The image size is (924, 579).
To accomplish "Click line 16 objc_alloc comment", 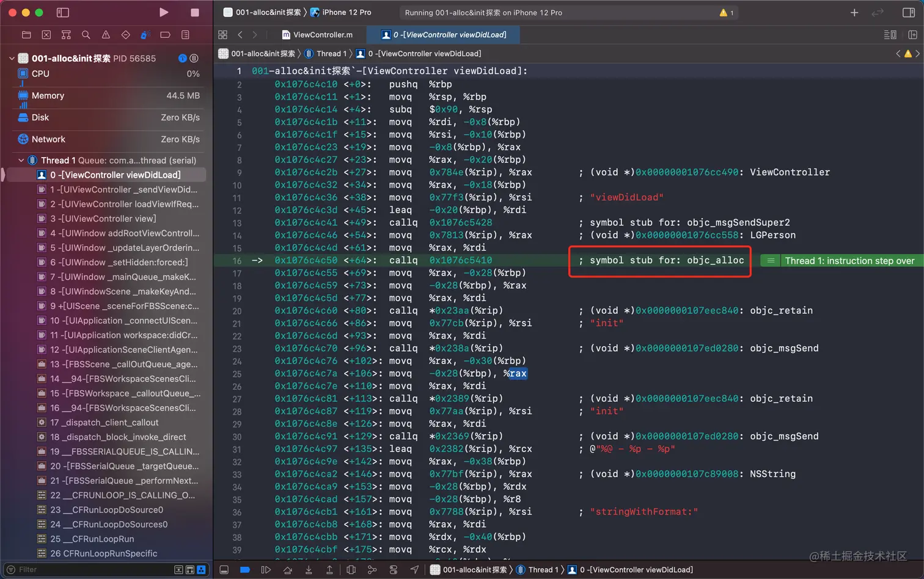I will [661, 260].
